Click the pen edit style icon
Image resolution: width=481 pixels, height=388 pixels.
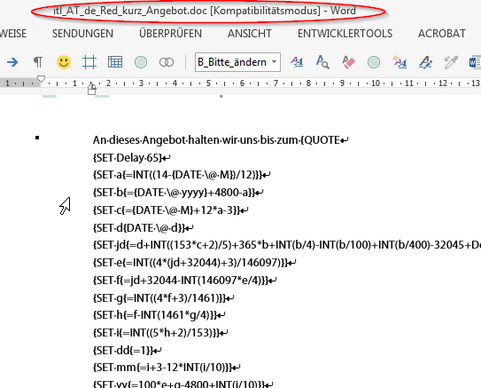point(425,62)
